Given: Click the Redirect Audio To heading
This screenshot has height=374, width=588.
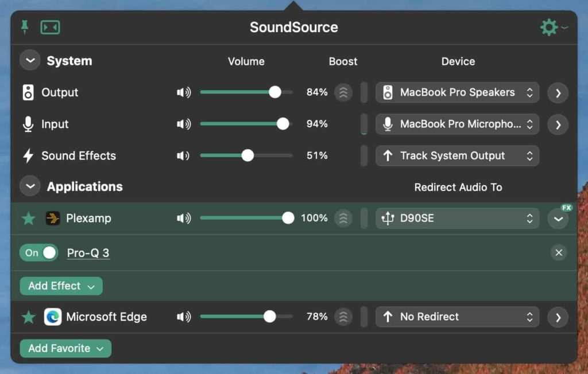Looking at the screenshot, I should [458, 187].
